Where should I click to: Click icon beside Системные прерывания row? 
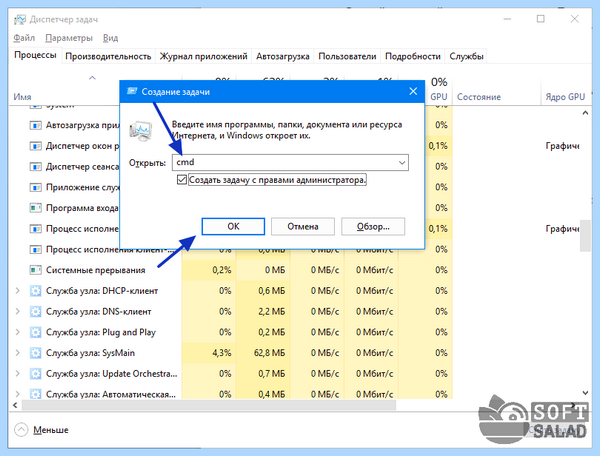36,270
